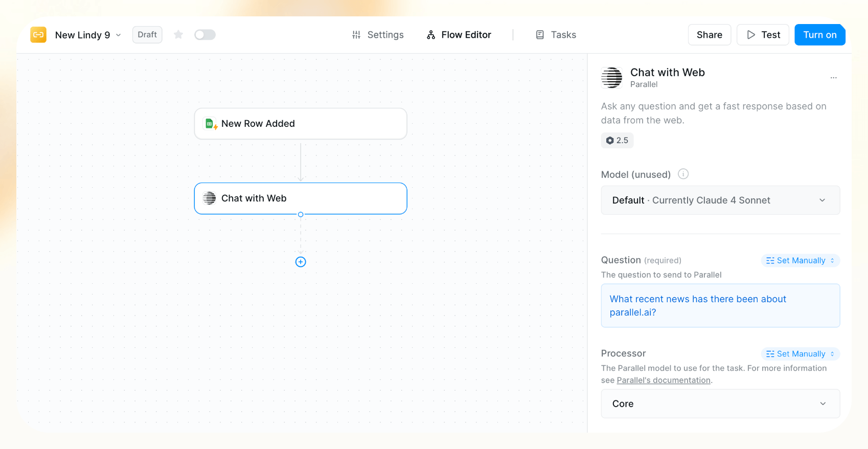This screenshot has width=868, height=449.
Task: Click the Chat with Web panel title
Action: 668,73
